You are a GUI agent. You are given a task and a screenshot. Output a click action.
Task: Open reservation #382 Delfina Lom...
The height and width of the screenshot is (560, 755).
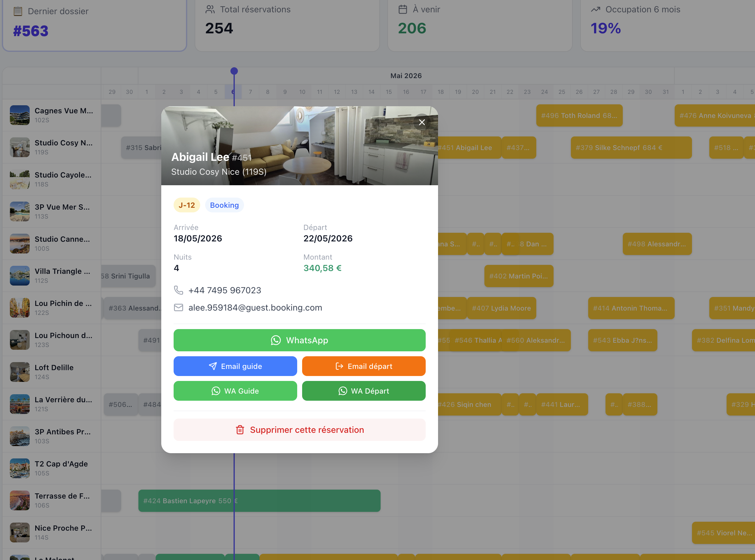pyautogui.click(x=723, y=340)
